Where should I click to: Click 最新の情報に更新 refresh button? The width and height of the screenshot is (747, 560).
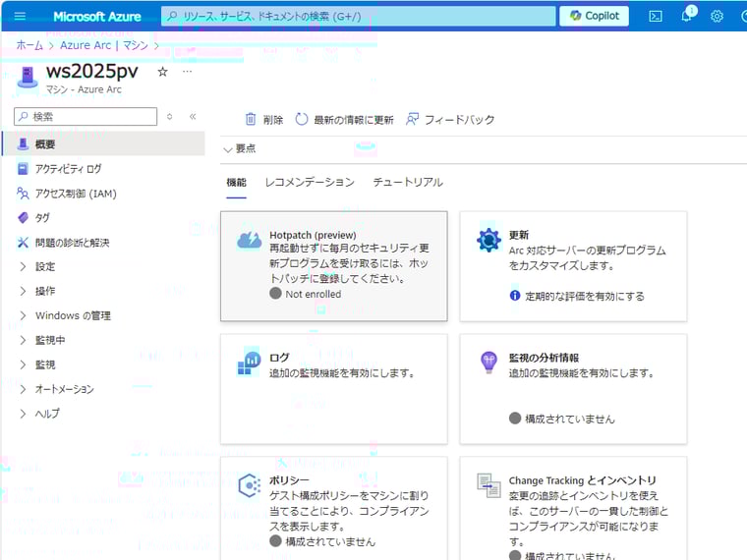pos(344,120)
